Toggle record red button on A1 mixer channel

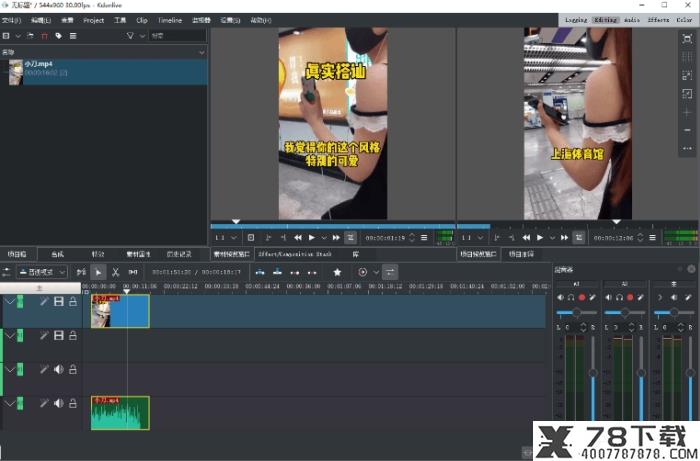click(582, 297)
